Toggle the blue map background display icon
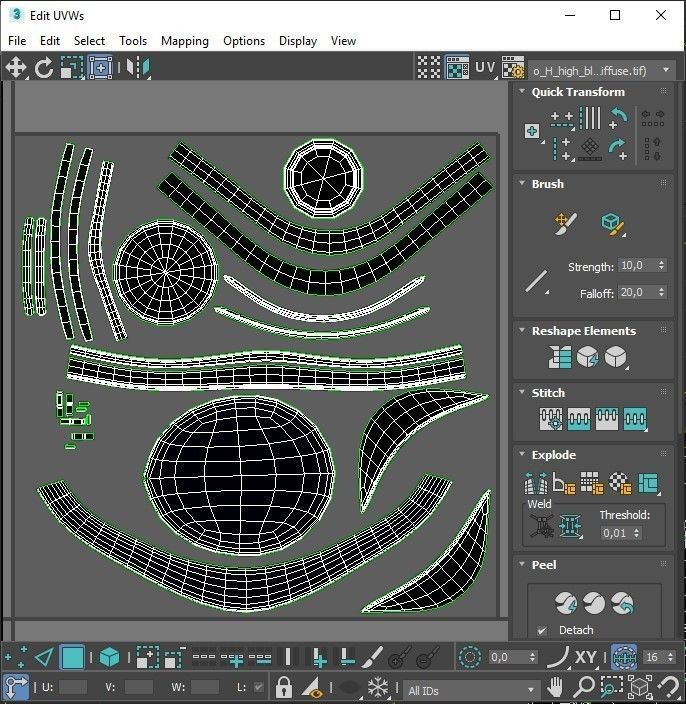686x704 pixels. [457, 68]
